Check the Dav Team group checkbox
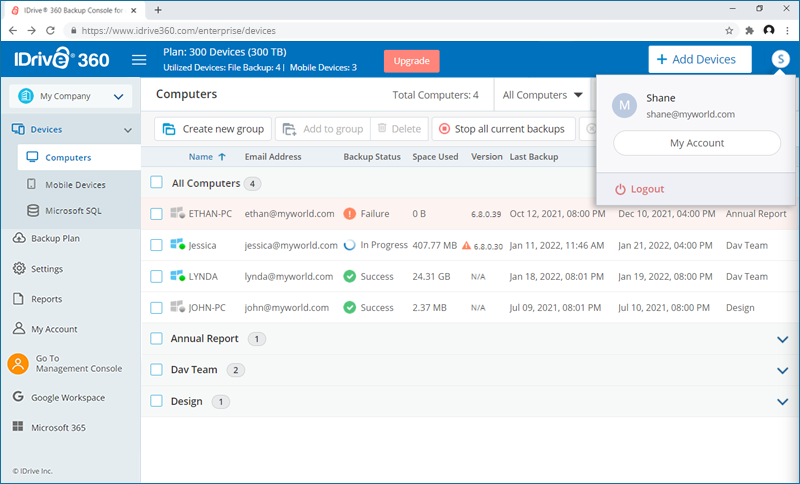Screen dimensions: 800x484 157,370
